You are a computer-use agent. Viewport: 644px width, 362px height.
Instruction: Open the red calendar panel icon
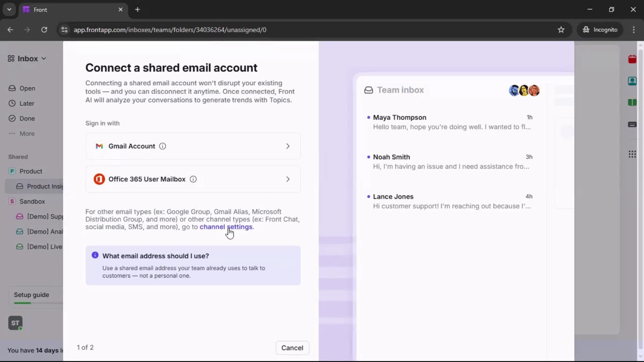coord(633,59)
